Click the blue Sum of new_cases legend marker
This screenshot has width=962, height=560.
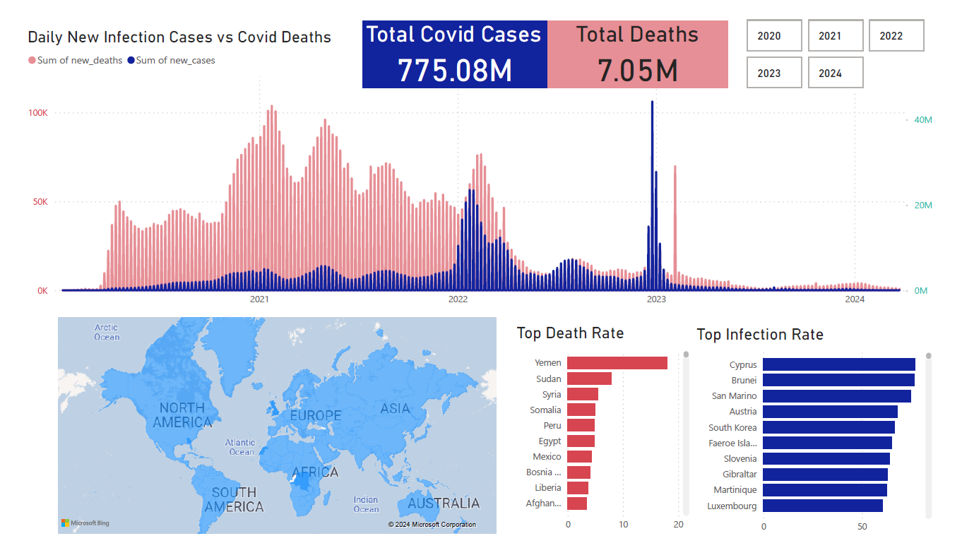[131, 61]
